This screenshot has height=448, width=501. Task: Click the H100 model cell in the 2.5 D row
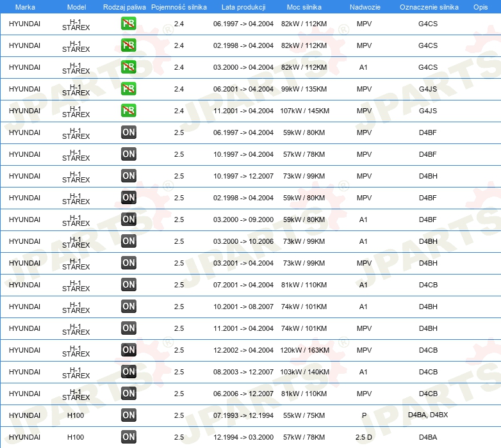(76, 437)
